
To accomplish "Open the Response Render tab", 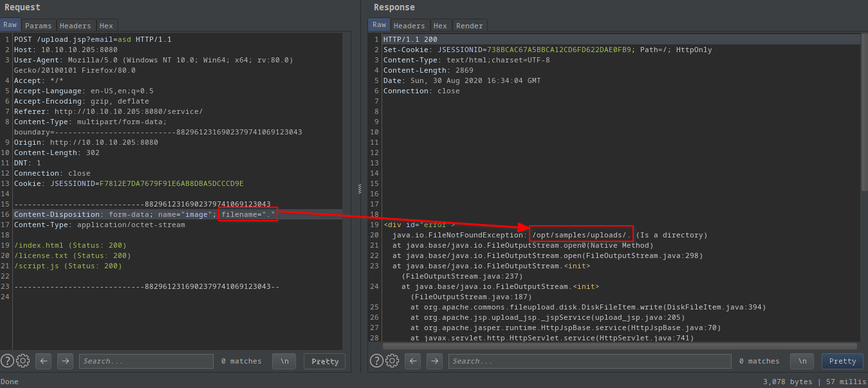I will click(x=469, y=26).
